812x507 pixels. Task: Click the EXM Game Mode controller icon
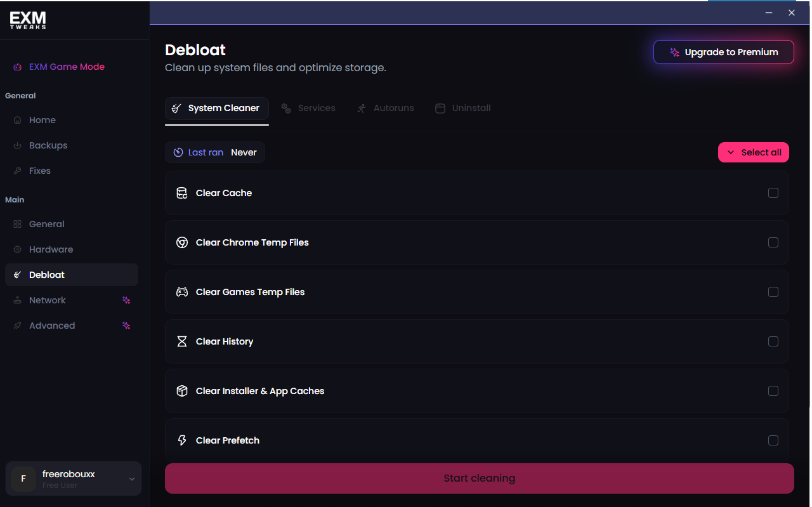point(17,67)
